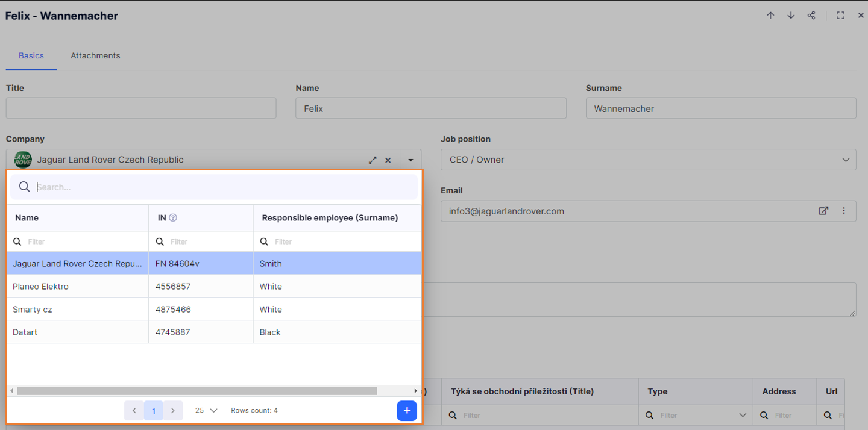Click the Surname field containing Wannemacher
Image resolution: width=868 pixels, height=430 pixels.
[721, 108]
